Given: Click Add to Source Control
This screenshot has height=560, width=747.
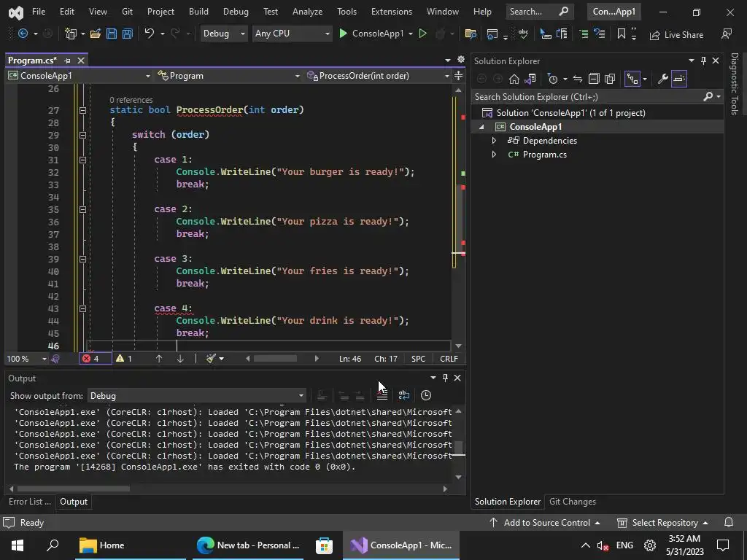Looking at the screenshot, I should coord(546,523).
